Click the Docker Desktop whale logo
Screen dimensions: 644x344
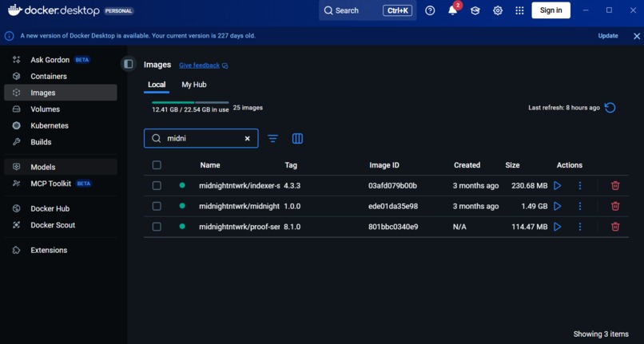coord(15,10)
